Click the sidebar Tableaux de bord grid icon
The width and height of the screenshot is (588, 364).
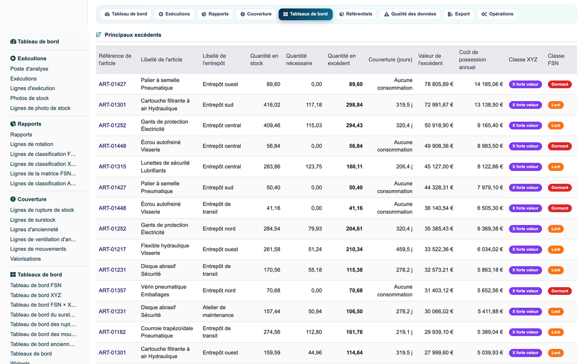click(x=13, y=275)
